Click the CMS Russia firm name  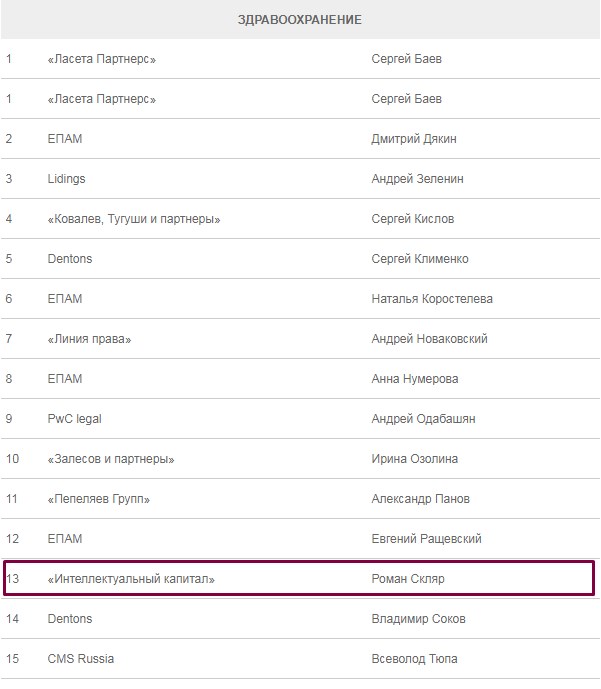click(81, 659)
